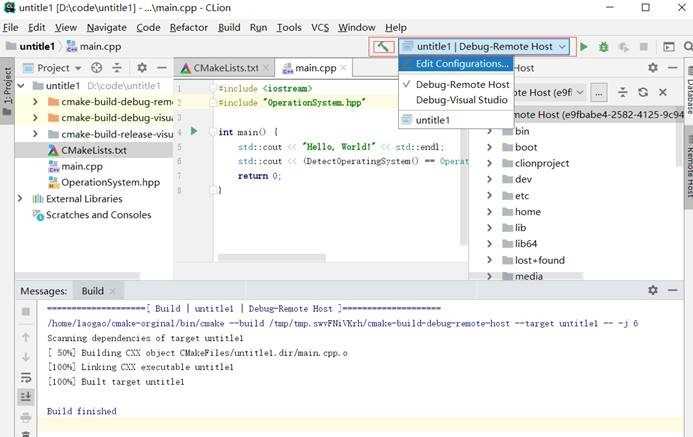The height and width of the screenshot is (437, 693).
Task: Select Debug-Remote Host checked configuration
Action: click(456, 84)
